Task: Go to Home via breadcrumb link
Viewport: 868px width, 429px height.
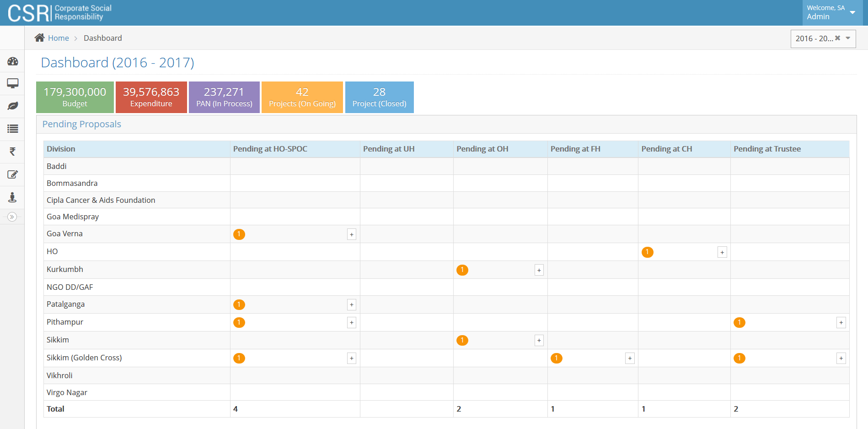Action: (x=59, y=38)
